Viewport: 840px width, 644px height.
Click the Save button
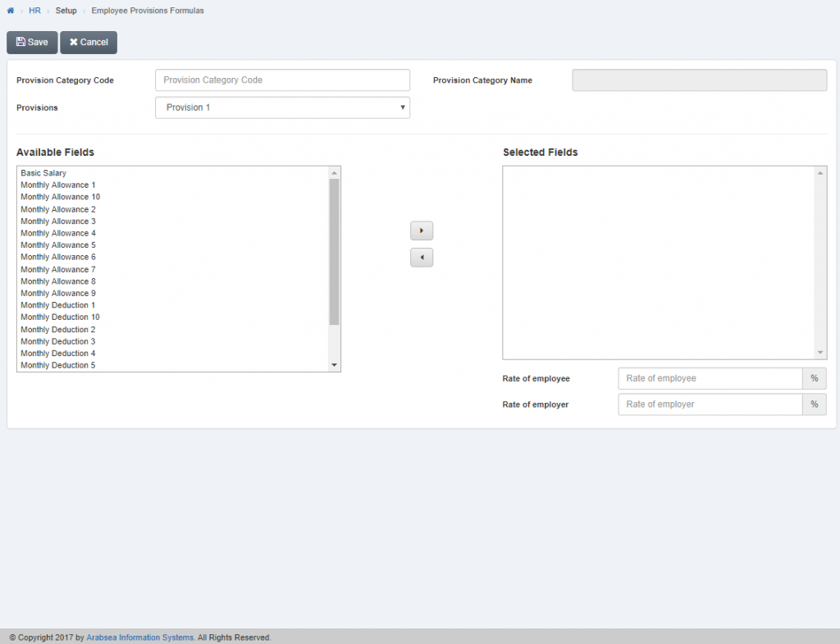click(x=31, y=42)
